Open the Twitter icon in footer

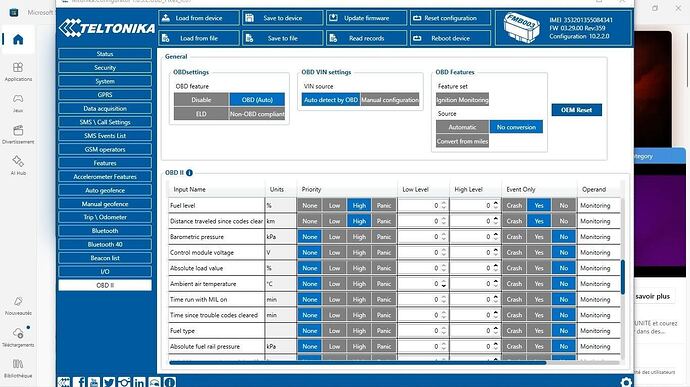[109, 382]
